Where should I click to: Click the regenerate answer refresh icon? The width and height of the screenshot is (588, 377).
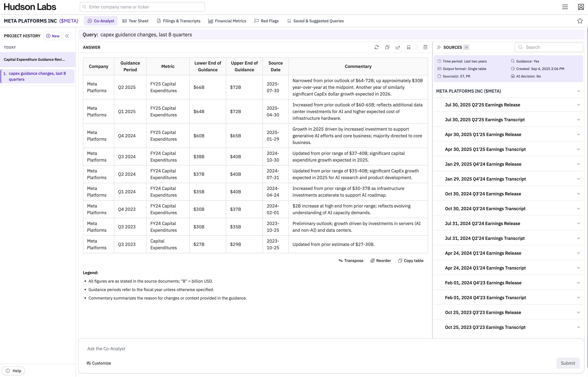(x=376, y=47)
